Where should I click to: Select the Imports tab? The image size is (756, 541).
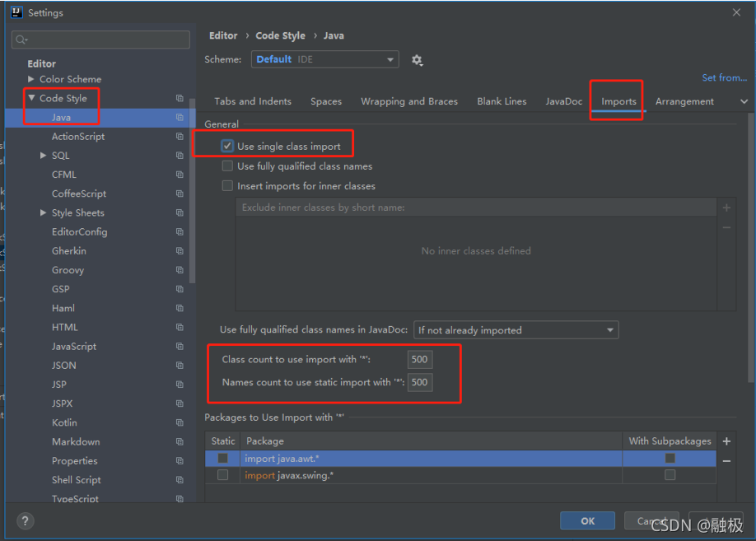coord(618,102)
